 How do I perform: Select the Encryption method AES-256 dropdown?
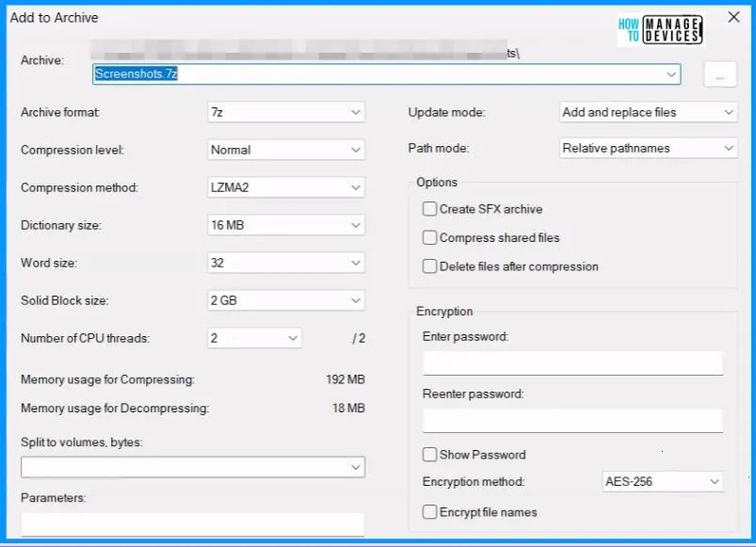pos(662,482)
